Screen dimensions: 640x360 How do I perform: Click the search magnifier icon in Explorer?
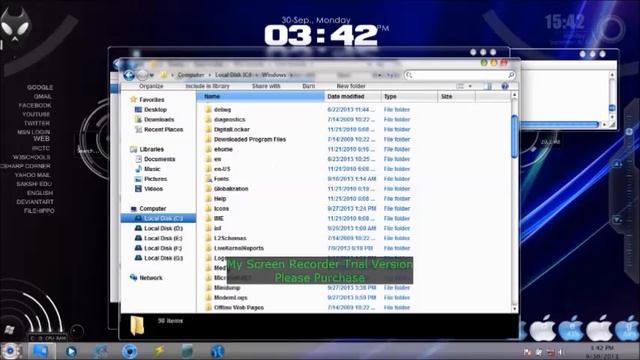[x=511, y=75]
